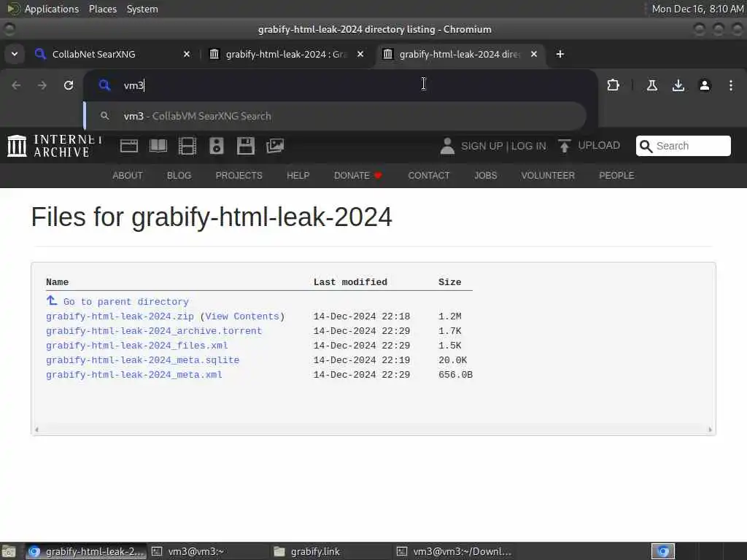Open the BLOG menu item
The width and height of the screenshot is (747, 560).
coord(179,175)
